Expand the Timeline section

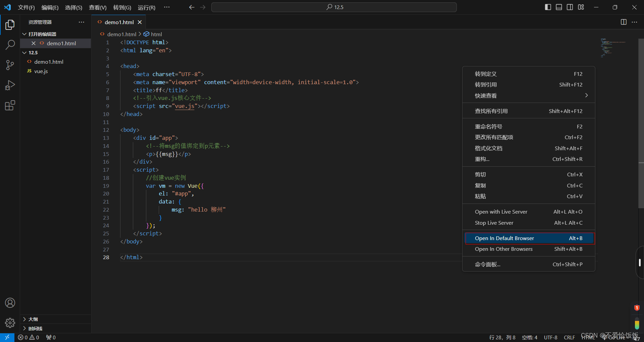click(24, 329)
